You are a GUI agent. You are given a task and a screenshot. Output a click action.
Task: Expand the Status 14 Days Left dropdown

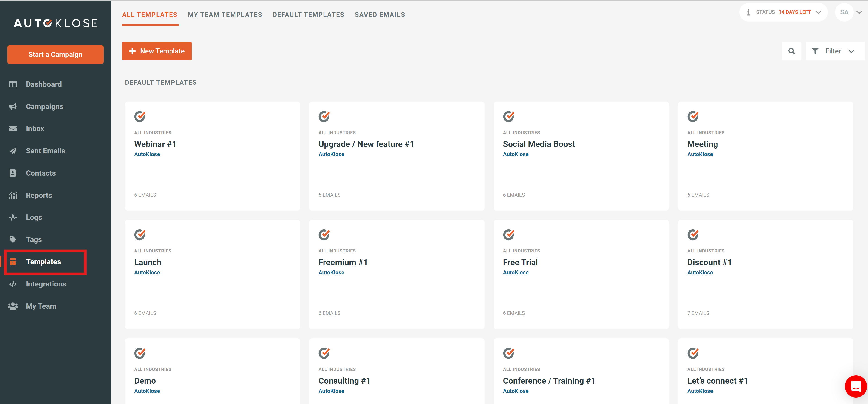tap(818, 12)
